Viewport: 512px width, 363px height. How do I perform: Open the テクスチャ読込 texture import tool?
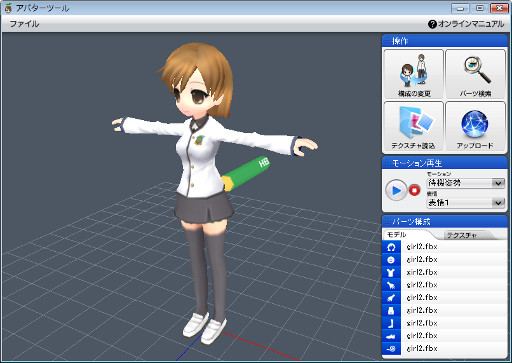click(x=414, y=126)
